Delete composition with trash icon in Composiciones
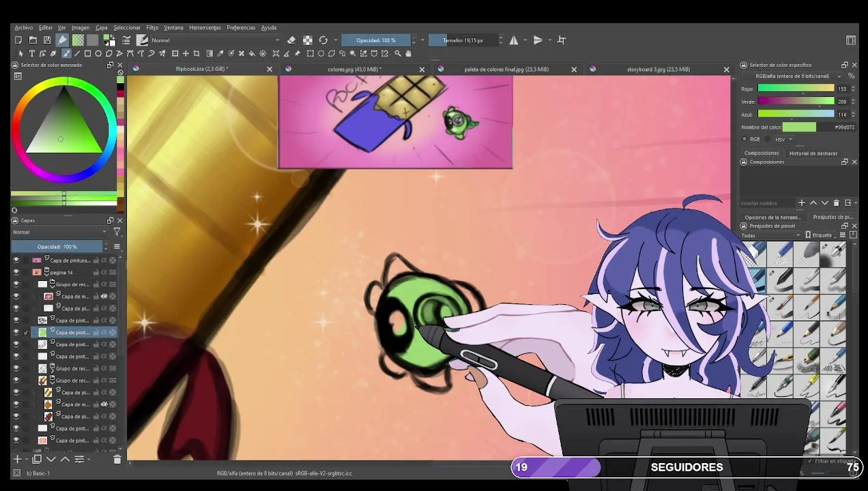Screen dimensions: 868x491 [836, 203]
